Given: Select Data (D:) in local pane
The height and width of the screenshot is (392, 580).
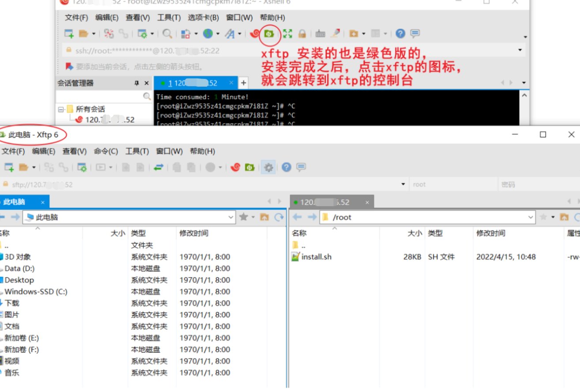Looking at the screenshot, I should 19,268.
